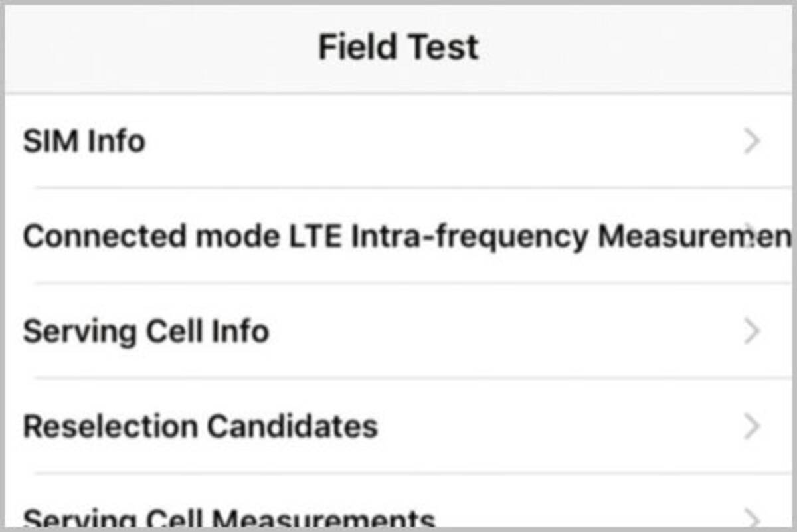The image size is (797, 532).
Task: Open the Serving Cell Measurements entry
Action: (229, 519)
